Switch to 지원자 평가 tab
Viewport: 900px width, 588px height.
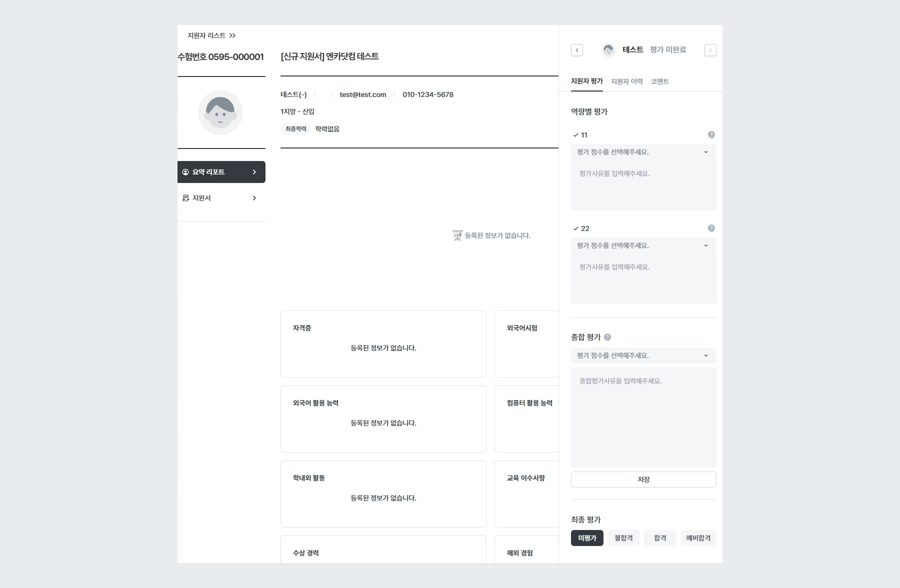click(x=587, y=81)
